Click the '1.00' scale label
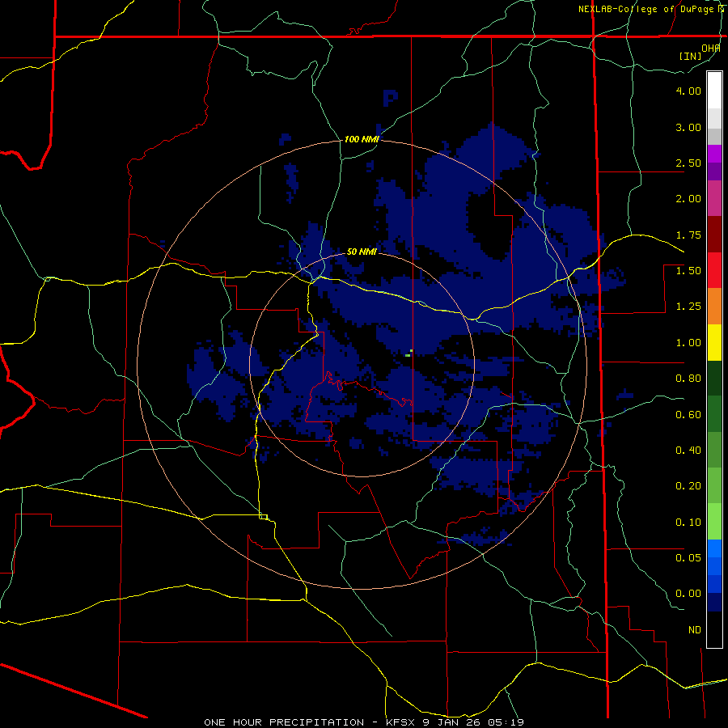This screenshot has width=728, height=728. point(688,343)
